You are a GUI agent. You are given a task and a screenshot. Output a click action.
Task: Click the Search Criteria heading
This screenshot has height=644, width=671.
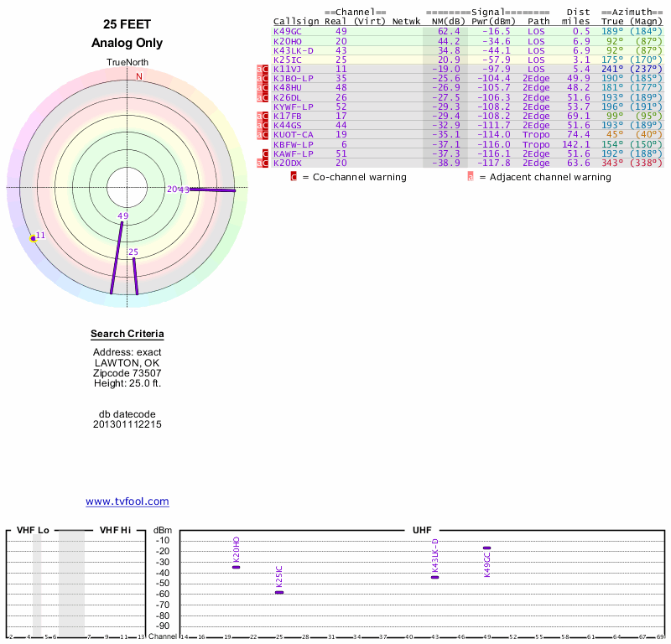click(127, 335)
